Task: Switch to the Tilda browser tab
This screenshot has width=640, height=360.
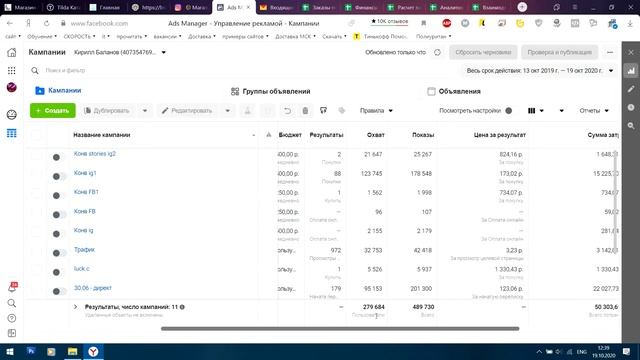Action: (63, 7)
